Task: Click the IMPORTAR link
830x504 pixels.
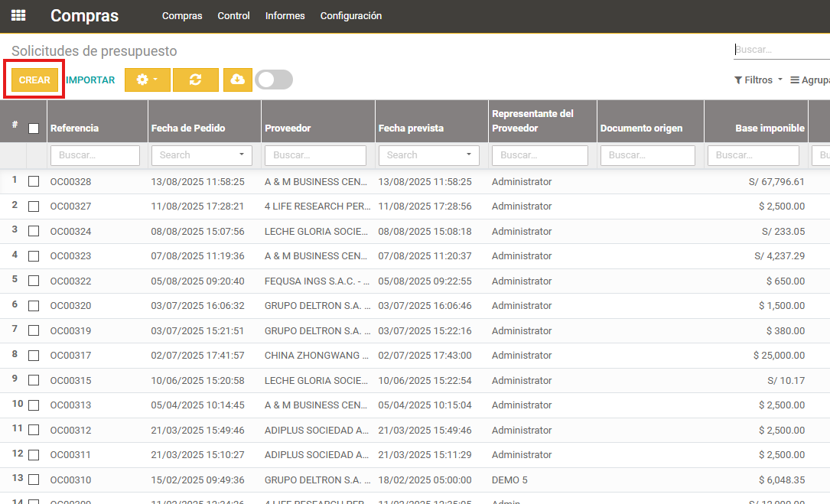Action: coord(90,80)
